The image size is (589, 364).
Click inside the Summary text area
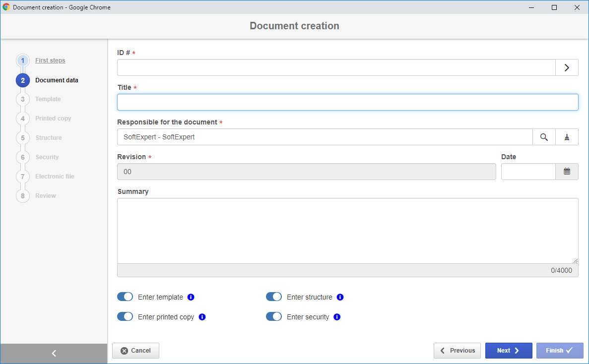pyautogui.click(x=347, y=231)
